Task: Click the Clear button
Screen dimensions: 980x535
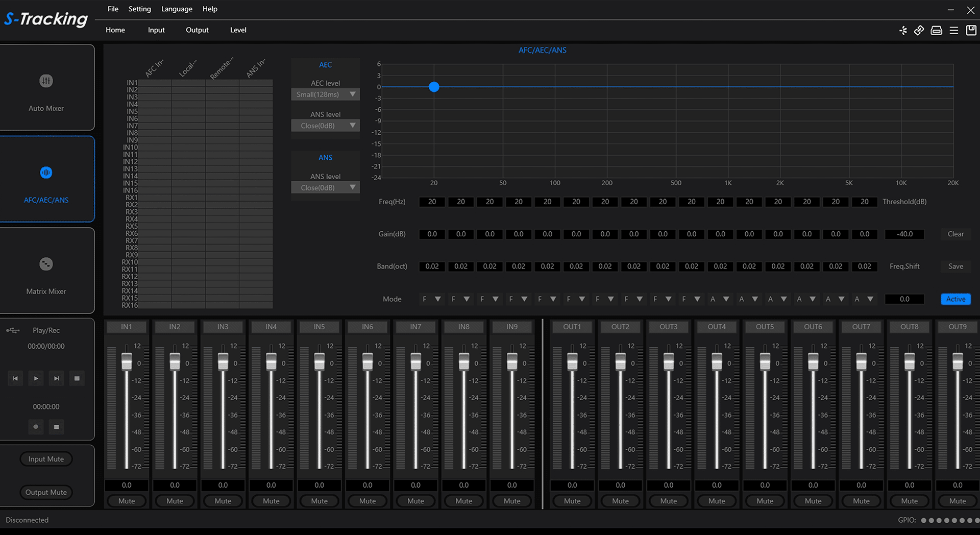Action: pos(955,234)
